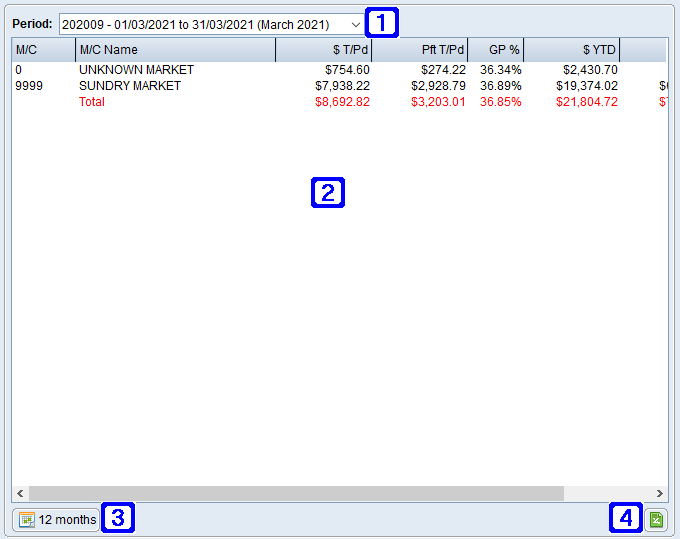The image size is (680, 539).
Task: Click the 36.85% total GP cell
Action: tap(500, 102)
